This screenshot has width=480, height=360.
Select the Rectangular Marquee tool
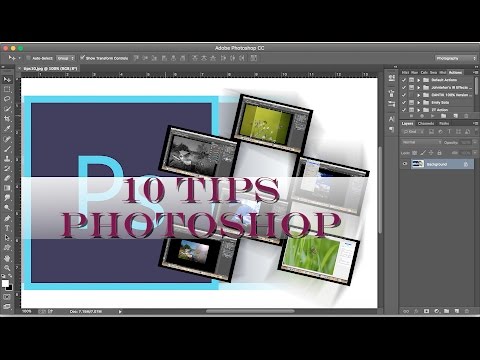point(7,89)
